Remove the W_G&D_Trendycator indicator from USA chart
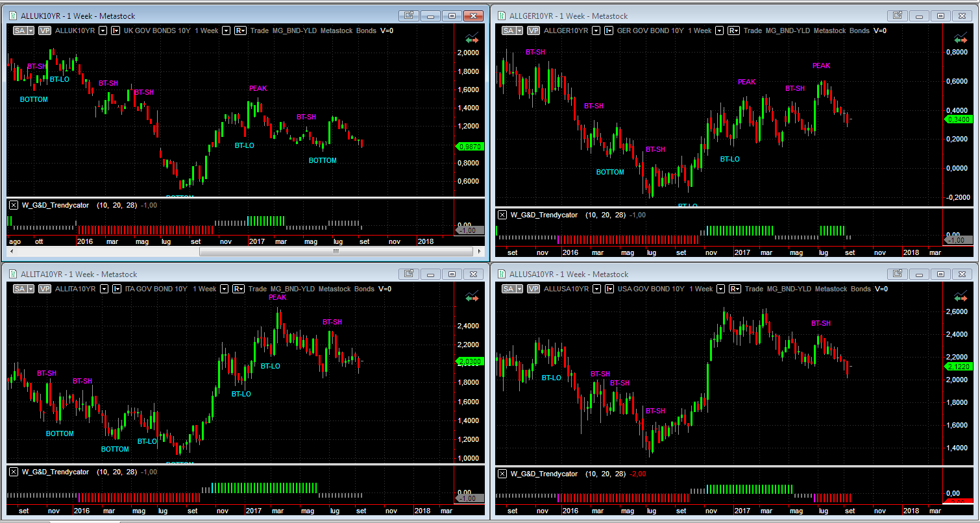The image size is (980, 523). pyautogui.click(x=502, y=474)
